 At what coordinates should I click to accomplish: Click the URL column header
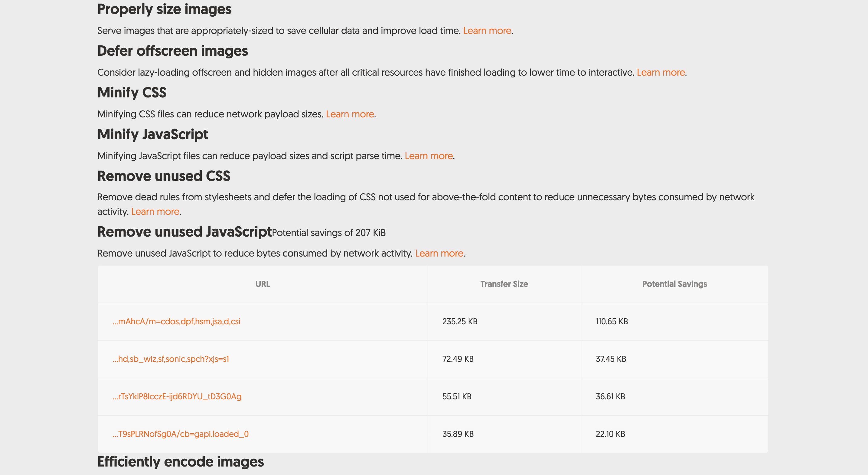(263, 284)
